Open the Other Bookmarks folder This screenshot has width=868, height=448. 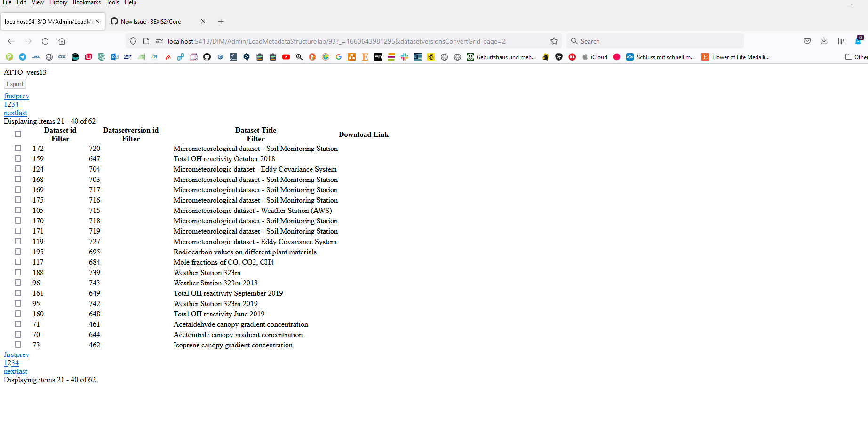point(856,57)
